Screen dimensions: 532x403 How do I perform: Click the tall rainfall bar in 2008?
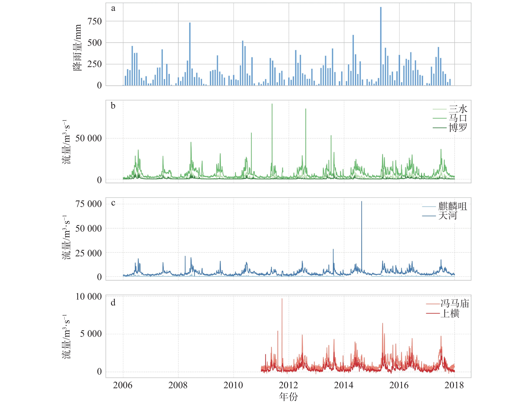(190, 54)
